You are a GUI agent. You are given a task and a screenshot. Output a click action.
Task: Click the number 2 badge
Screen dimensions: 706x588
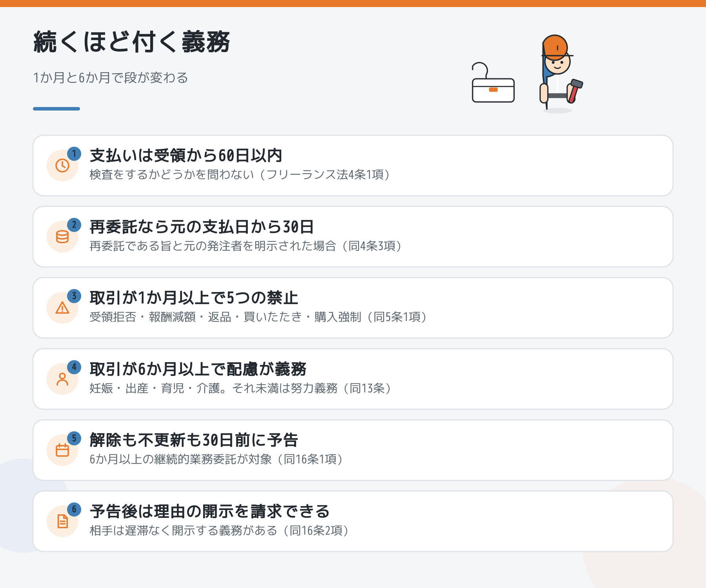click(x=74, y=225)
